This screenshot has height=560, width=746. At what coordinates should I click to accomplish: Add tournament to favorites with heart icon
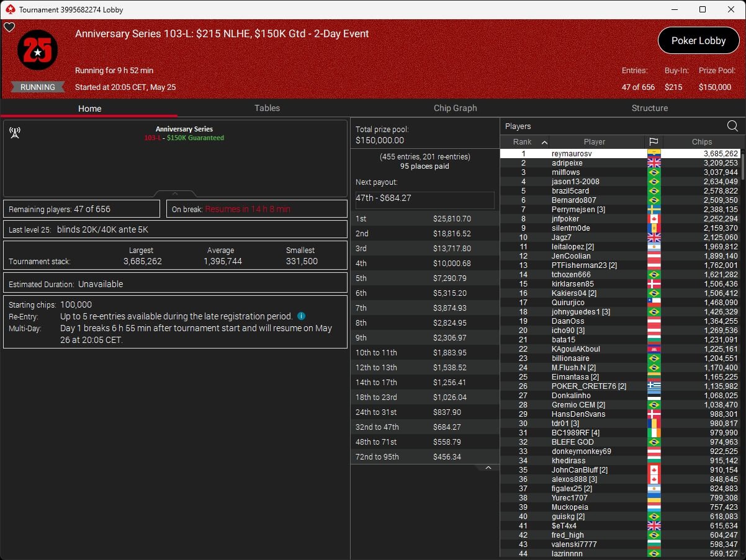[9, 27]
